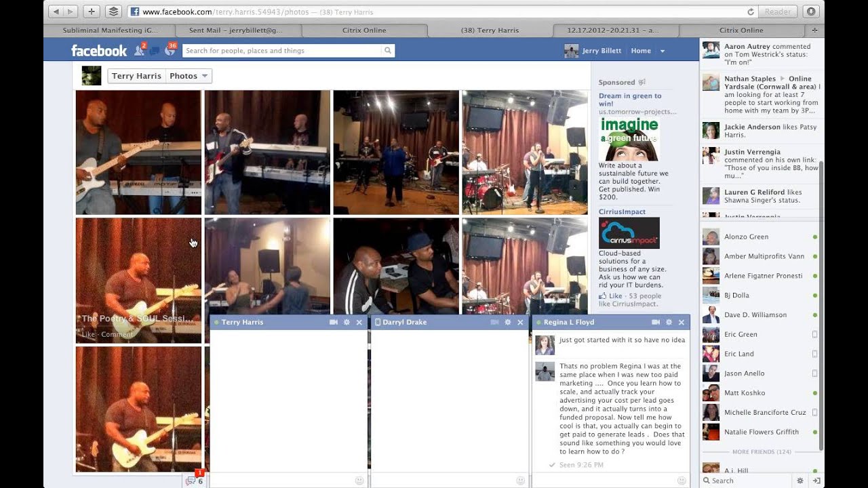Go to Home in Facebook header

pyautogui.click(x=641, y=51)
